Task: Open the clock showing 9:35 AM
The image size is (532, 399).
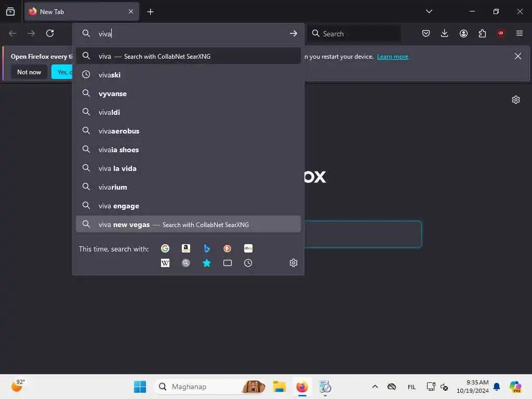Action: click(x=473, y=387)
